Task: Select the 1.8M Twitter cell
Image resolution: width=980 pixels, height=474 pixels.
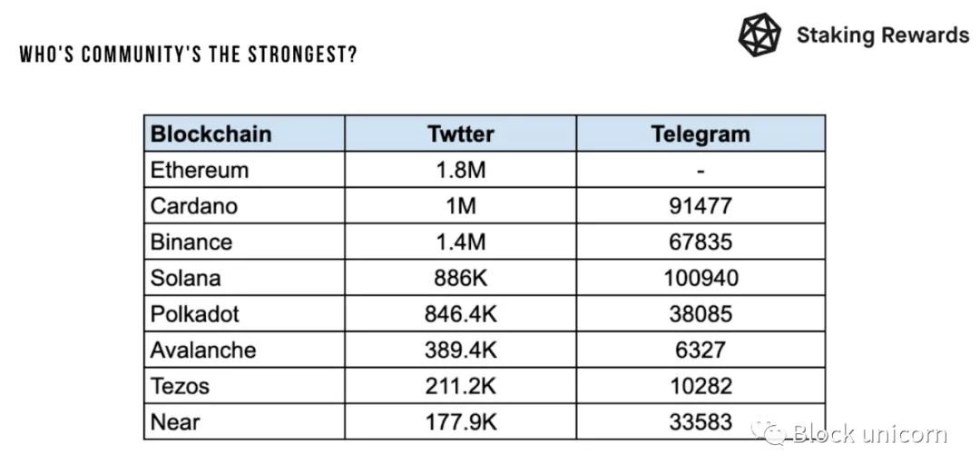Action: coord(461,170)
